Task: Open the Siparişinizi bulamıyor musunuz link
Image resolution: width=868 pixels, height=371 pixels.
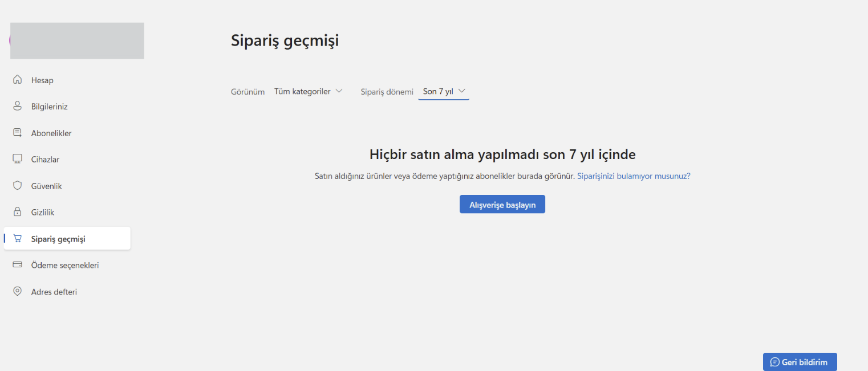Action: pyautogui.click(x=633, y=176)
